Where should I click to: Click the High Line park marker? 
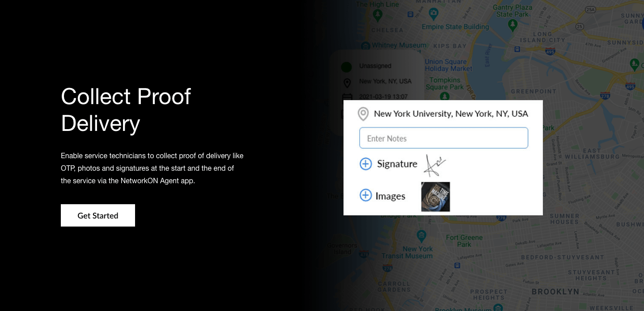(378, 16)
